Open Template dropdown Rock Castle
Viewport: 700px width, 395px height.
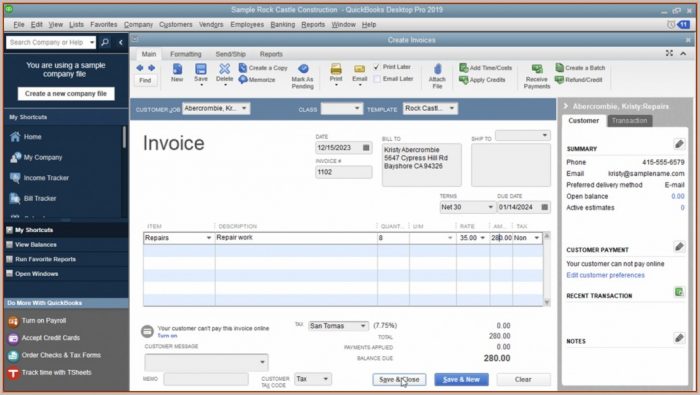click(452, 108)
